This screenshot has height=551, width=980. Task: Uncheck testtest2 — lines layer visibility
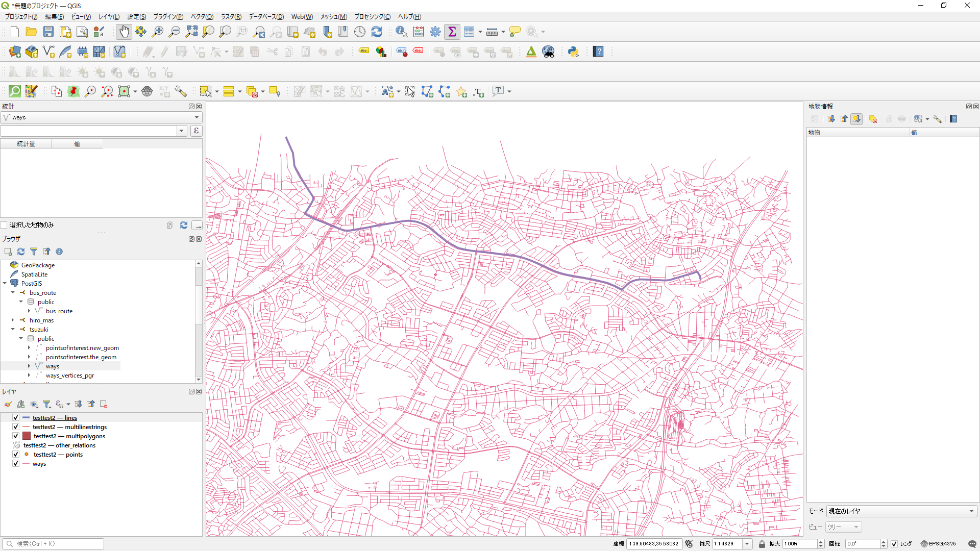point(16,418)
